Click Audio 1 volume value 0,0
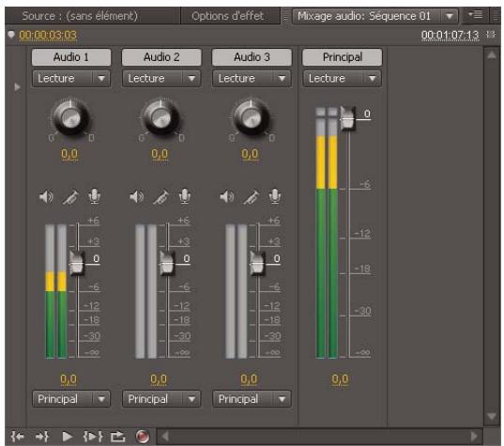The image size is (504, 446). click(x=69, y=379)
